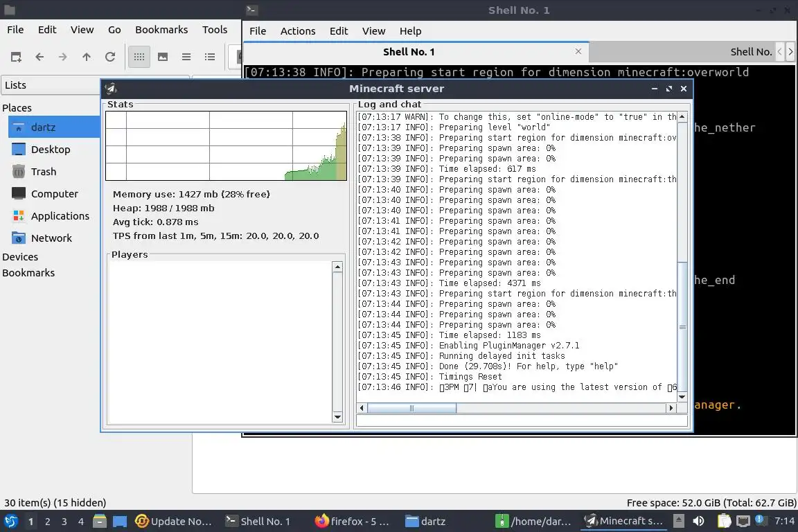Switch to dartz file manager taskbar entry
Image resolution: width=798 pixels, height=532 pixels.
point(425,522)
